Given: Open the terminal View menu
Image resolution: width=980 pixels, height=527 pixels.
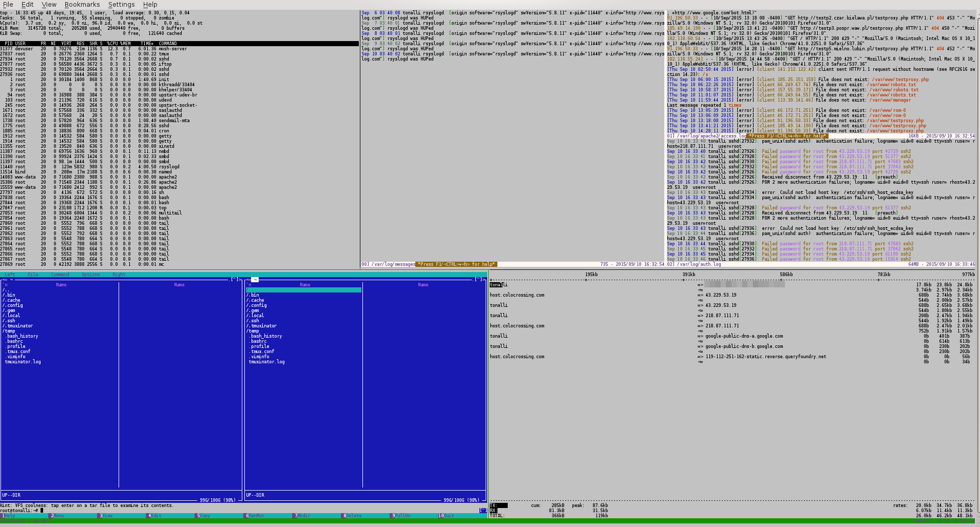Looking at the screenshot, I should (x=49, y=5).
